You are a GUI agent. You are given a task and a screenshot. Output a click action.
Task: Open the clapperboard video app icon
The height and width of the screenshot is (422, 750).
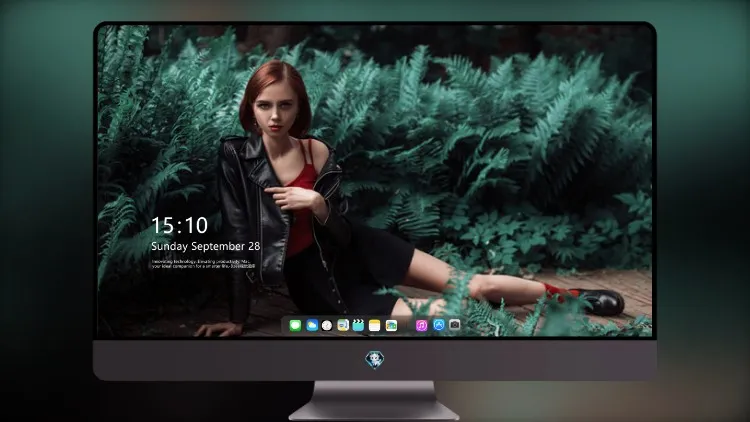pos(358,325)
